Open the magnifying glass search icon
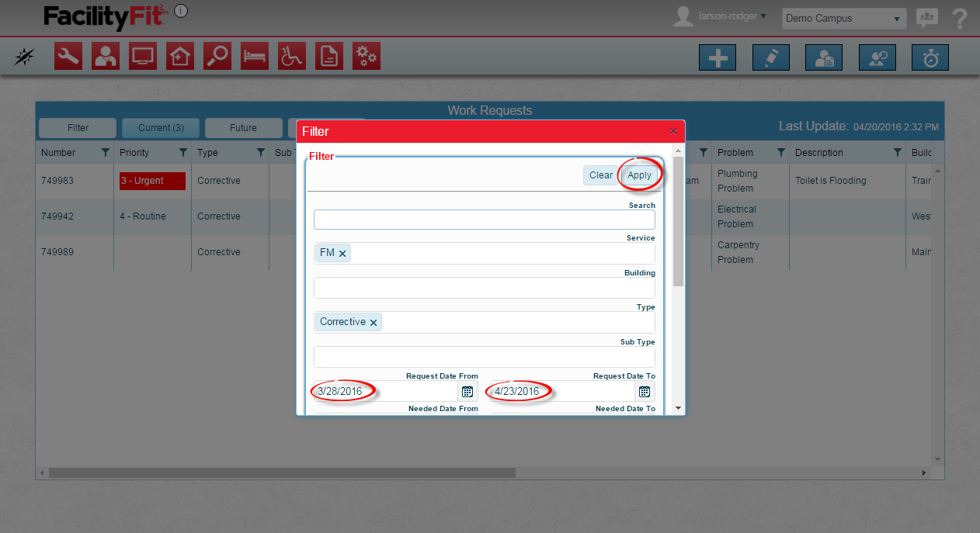This screenshot has width=980, height=533. coord(217,57)
